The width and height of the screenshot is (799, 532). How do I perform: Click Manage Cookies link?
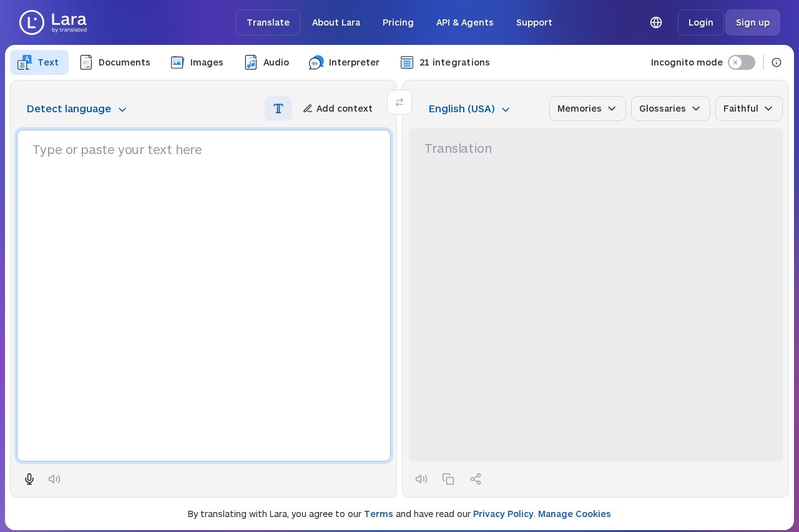(574, 514)
